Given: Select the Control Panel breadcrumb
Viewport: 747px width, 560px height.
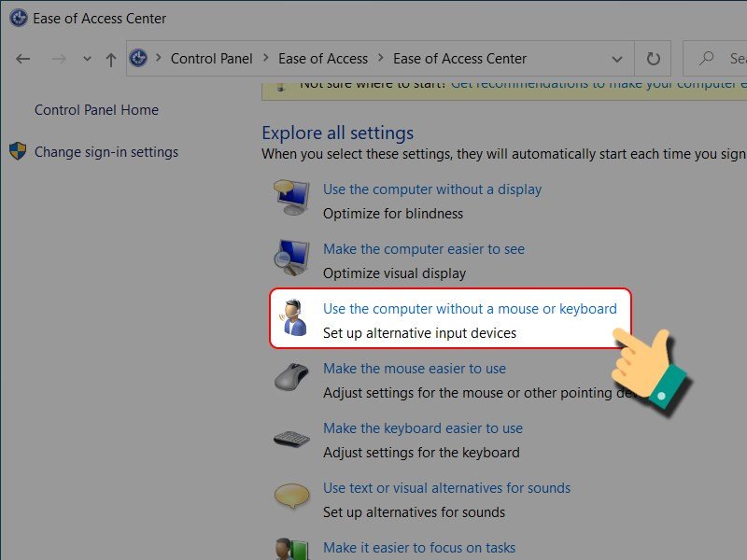Looking at the screenshot, I should pyautogui.click(x=211, y=59).
